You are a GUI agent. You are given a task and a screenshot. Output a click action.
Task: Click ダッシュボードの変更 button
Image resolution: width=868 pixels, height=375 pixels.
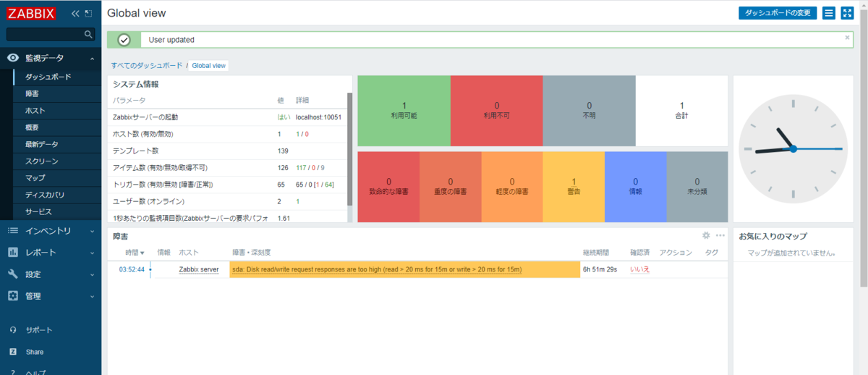coord(778,13)
